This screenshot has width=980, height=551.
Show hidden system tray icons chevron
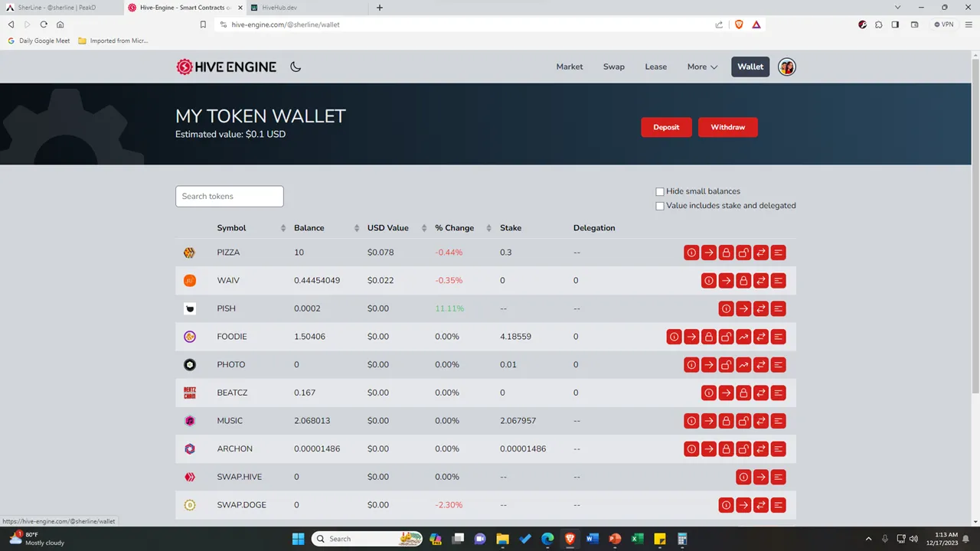(x=868, y=539)
